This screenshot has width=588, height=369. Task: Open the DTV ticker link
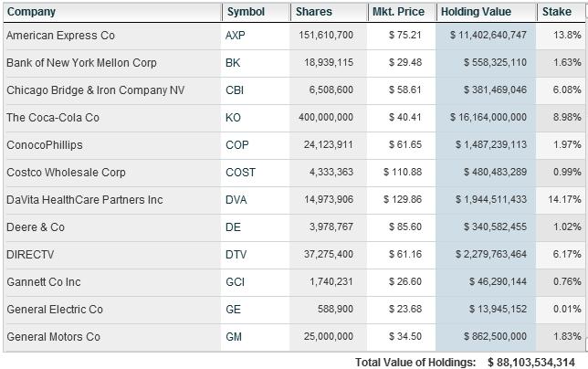coord(236,255)
